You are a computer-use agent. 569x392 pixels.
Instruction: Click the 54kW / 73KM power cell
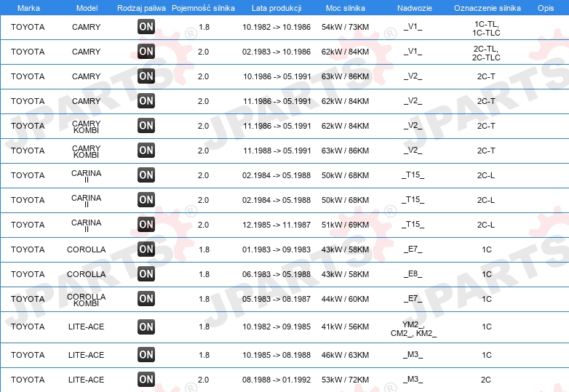(x=345, y=27)
